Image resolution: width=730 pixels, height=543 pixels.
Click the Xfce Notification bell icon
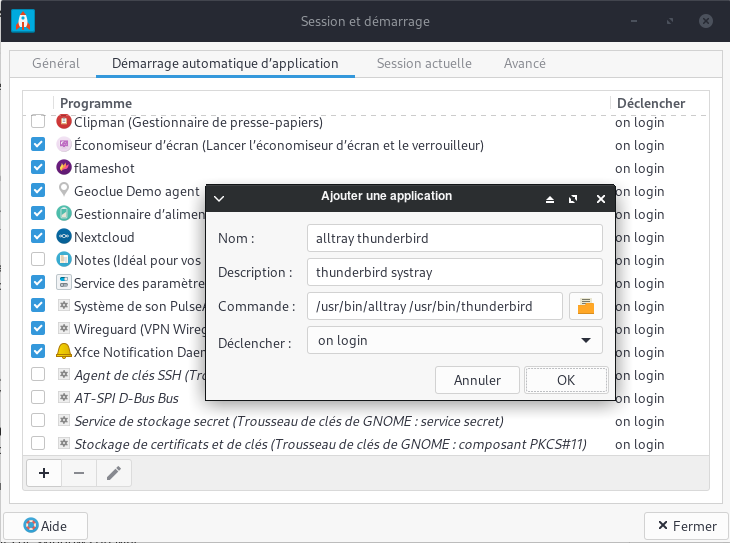click(x=64, y=351)
